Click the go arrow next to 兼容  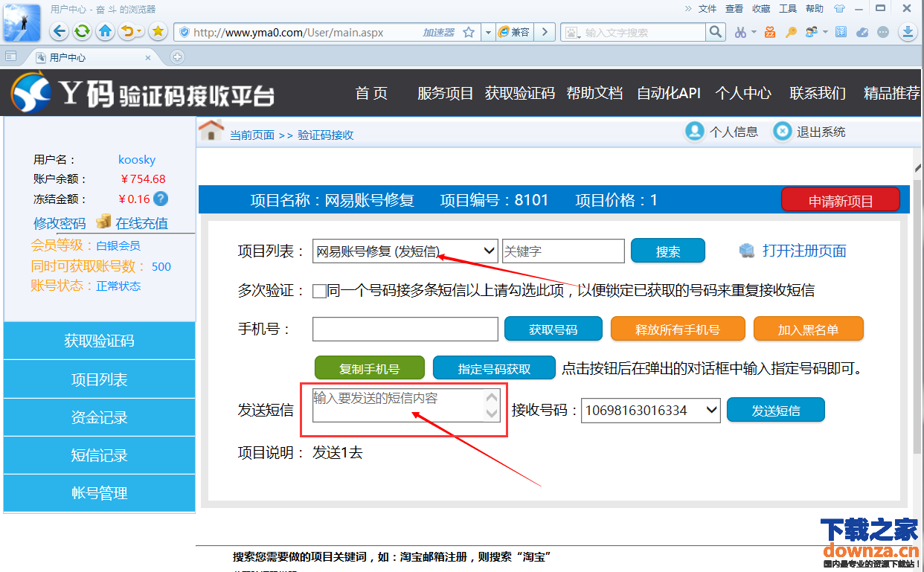(x=545, y=33)
